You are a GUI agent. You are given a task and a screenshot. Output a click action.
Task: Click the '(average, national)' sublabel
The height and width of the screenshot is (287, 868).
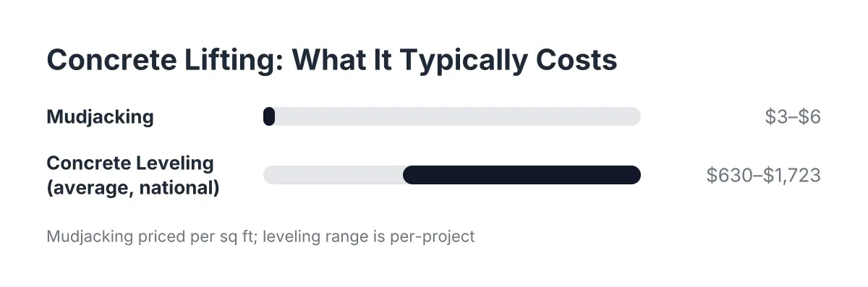click(133, 189)
